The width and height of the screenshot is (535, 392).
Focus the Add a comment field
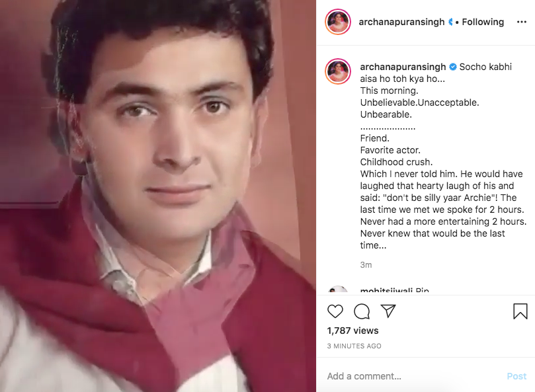click(410, 376)
